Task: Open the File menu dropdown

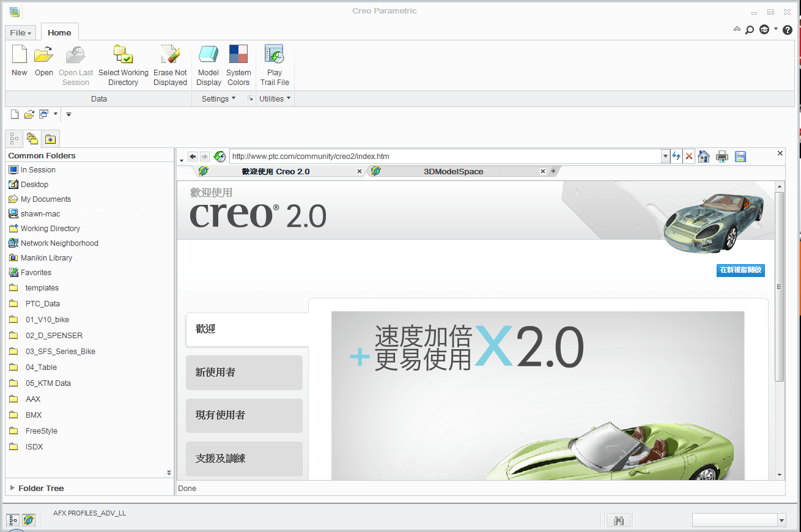Action: (20, 32)
